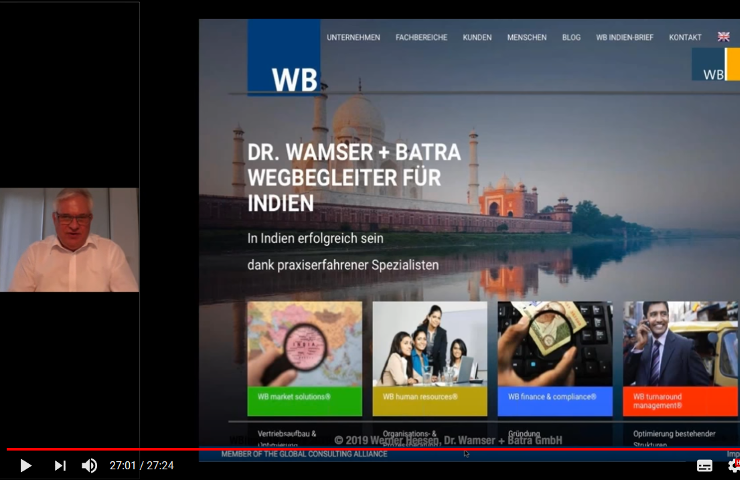Image resolution: width=740 pixels, height=480 pixels.
Task: Click the large blue WB logo
Action: click(284, 58)
